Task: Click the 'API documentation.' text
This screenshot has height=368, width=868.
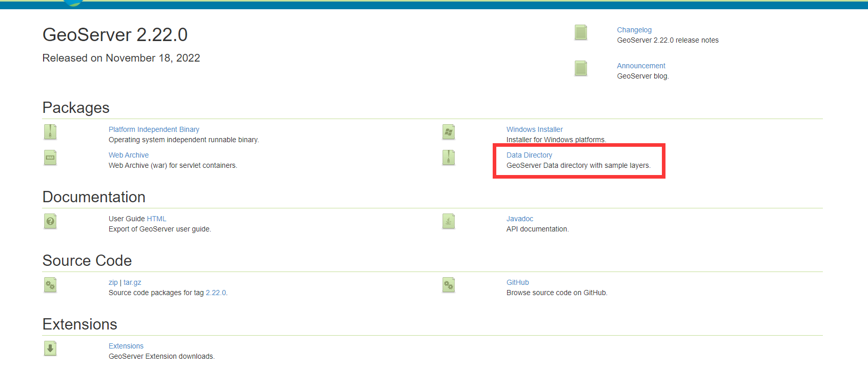Action: pos(538,229)
